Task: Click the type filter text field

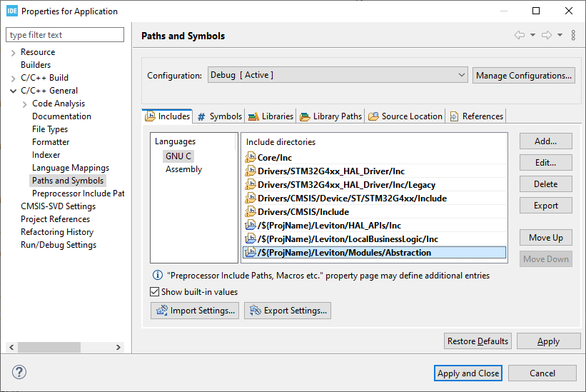Action: click(x=64, y=35)
